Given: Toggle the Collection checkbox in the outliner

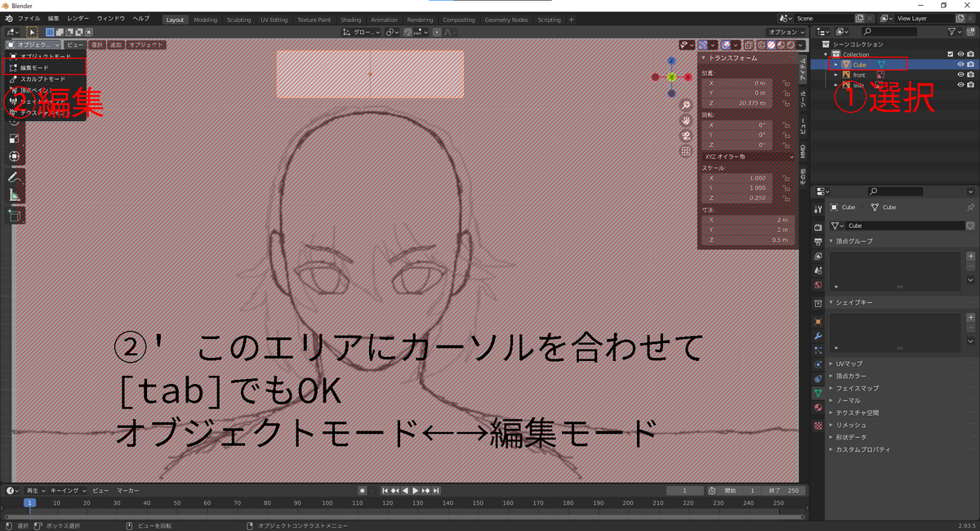Looking at the screenshot, I should 951,54.
